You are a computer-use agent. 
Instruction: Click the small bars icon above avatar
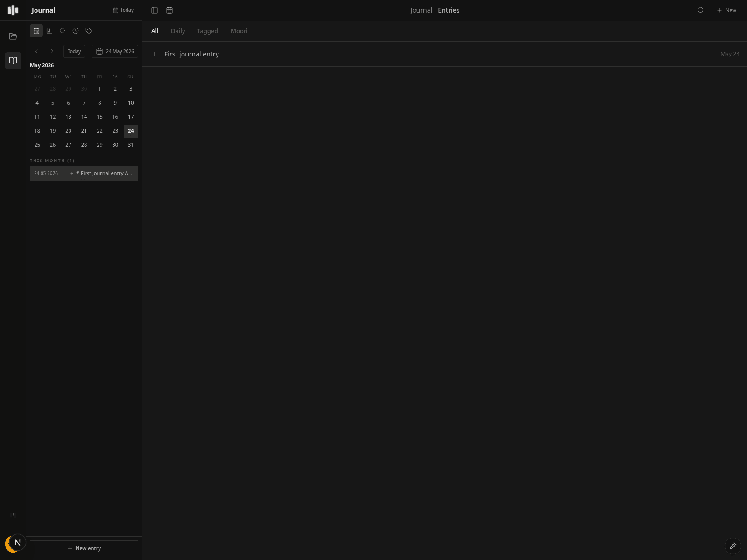(x=13, y=516)
